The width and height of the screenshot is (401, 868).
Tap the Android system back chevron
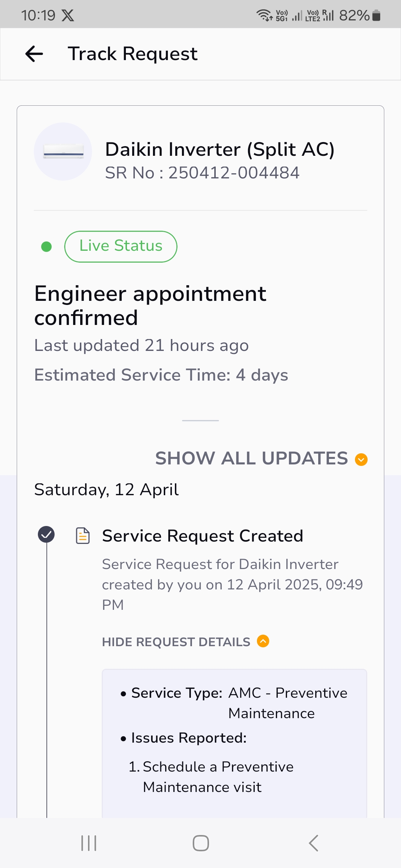pyautogui.click(x=314, y=843)
